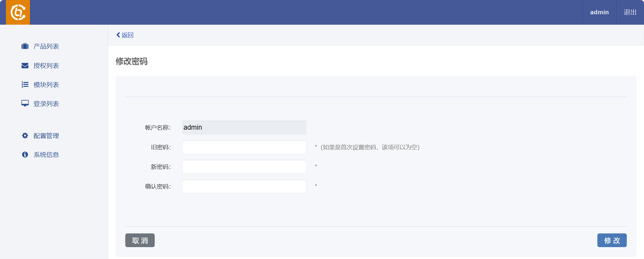Click the 修改 submit button
Screen dimensions: 644x259
pyautogui.click(x=612, y=240)
